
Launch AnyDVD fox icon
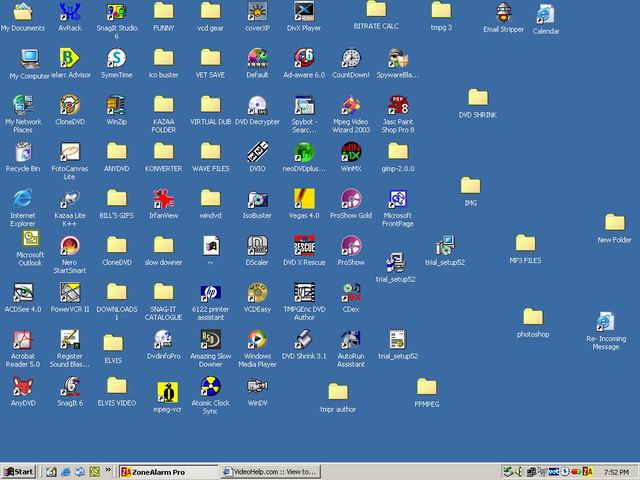pos(23,387)
